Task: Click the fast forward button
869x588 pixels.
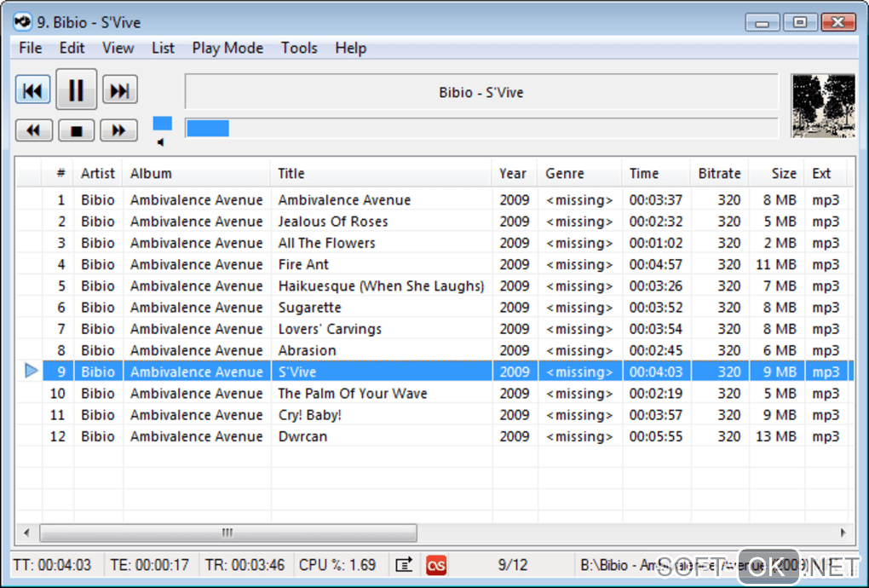Action: 118,130
